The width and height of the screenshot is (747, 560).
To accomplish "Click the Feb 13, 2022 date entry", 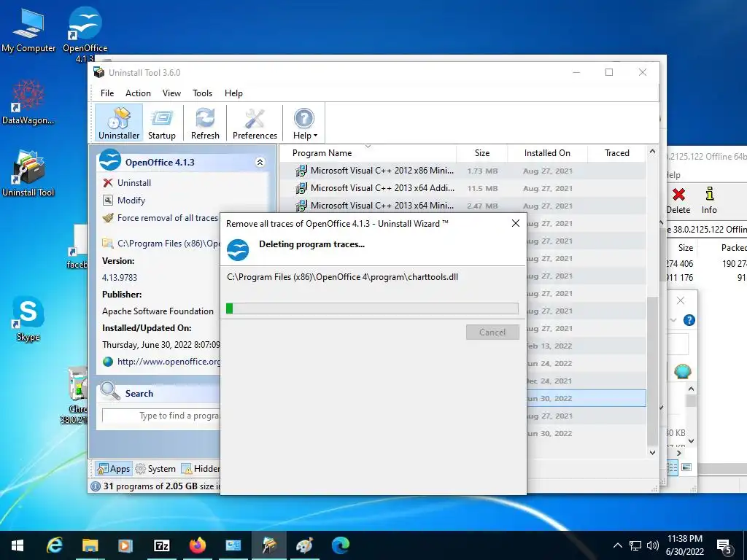I will 549,346.
